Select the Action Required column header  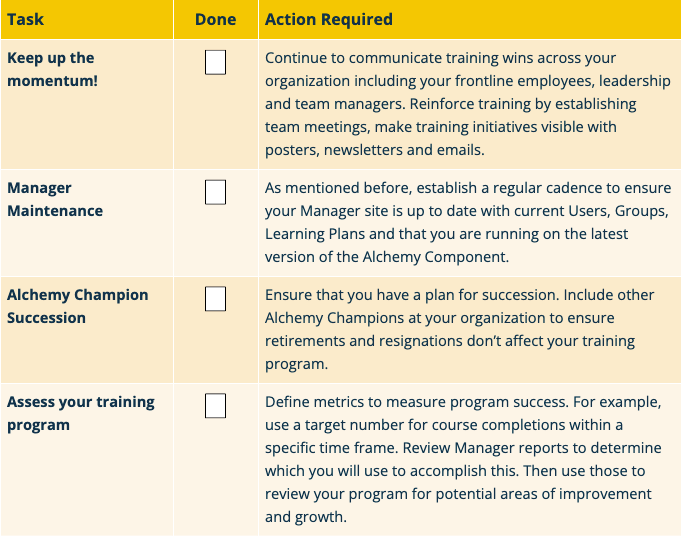(328, 19)
